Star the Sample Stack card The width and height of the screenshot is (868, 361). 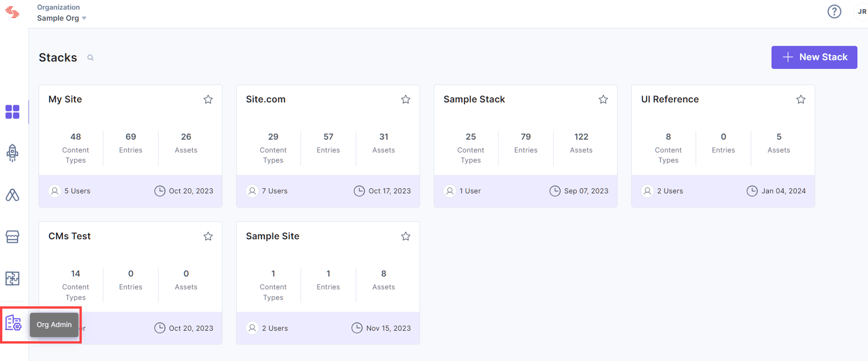603,99
